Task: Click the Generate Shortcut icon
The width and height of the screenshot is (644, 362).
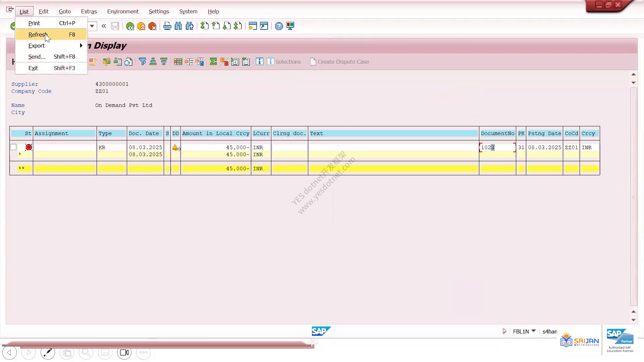Action: 264,26
